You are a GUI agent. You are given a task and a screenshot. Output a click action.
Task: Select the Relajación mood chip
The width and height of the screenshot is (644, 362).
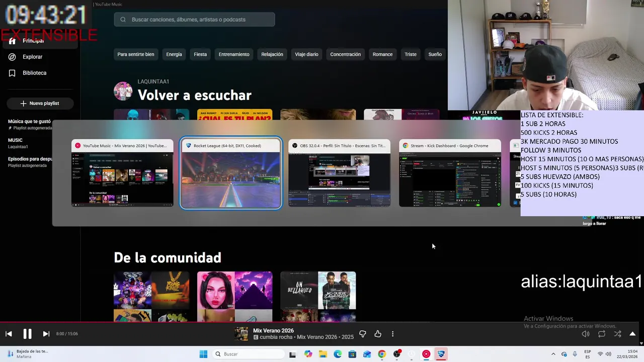pos(272,54)
